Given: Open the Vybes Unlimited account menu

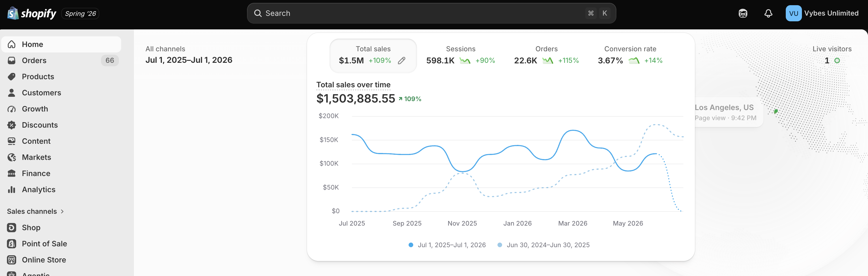Looking at the screenshot, I should 822,14.
